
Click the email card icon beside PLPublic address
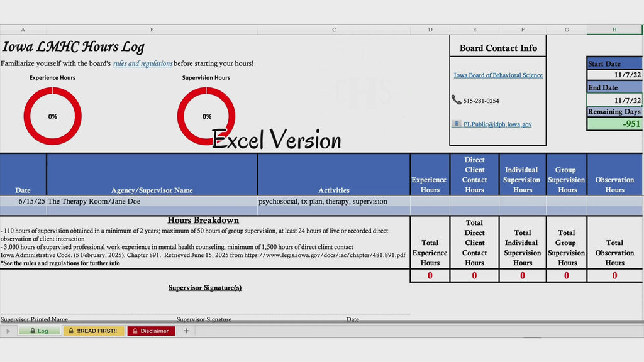(457, 124)
